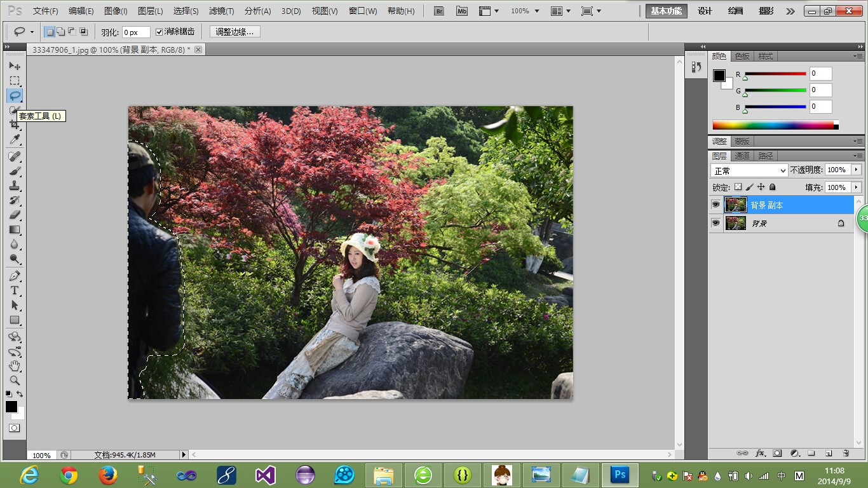Click the link layers icon
This screenshot has width=868, height=488.
pyautogui.click(x=742, y=453)
